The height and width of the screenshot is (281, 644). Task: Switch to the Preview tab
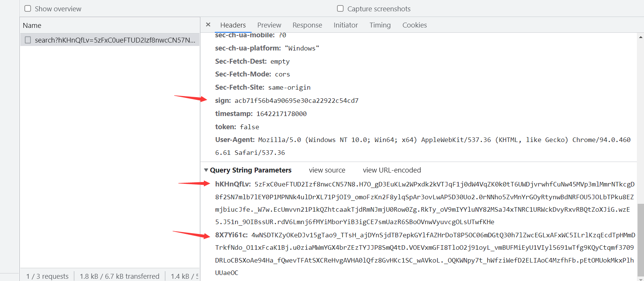point(269,25)
